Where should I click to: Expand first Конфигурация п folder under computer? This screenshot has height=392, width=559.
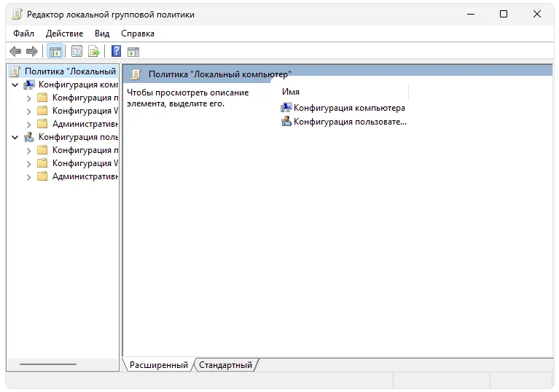(x=29, y=98)
